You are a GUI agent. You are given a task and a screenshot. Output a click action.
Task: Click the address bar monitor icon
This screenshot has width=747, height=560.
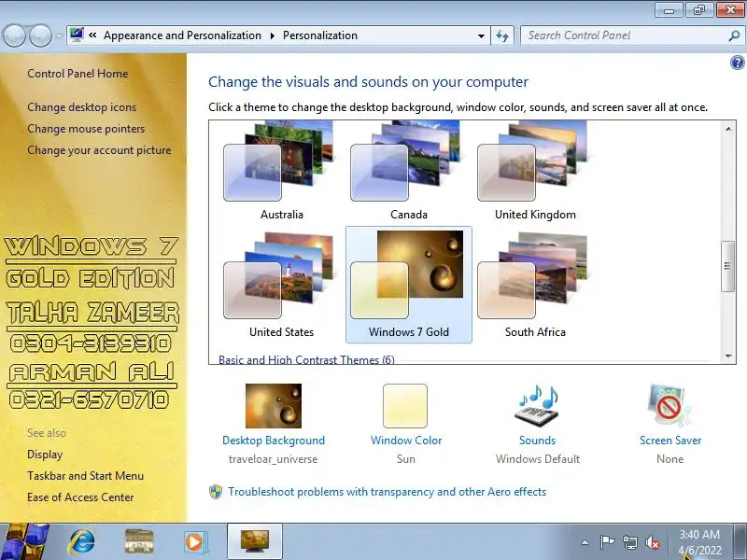point(77,35)
